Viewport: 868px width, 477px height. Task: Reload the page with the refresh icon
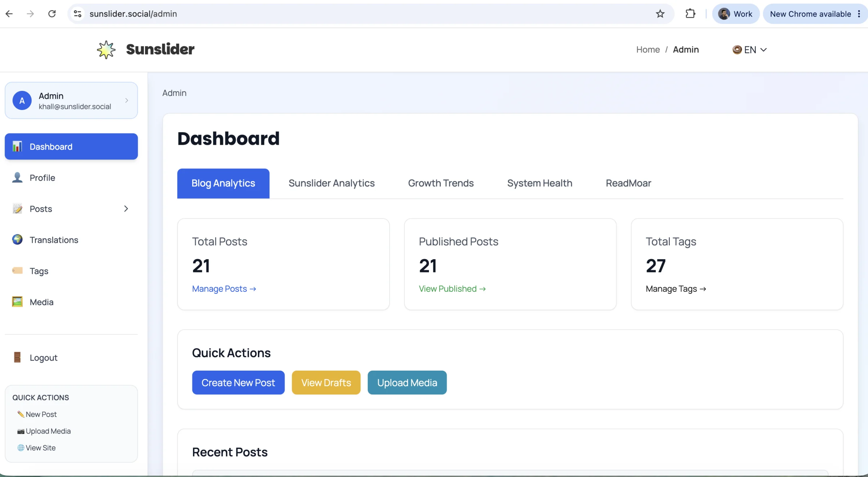click(x=52, y=14)
